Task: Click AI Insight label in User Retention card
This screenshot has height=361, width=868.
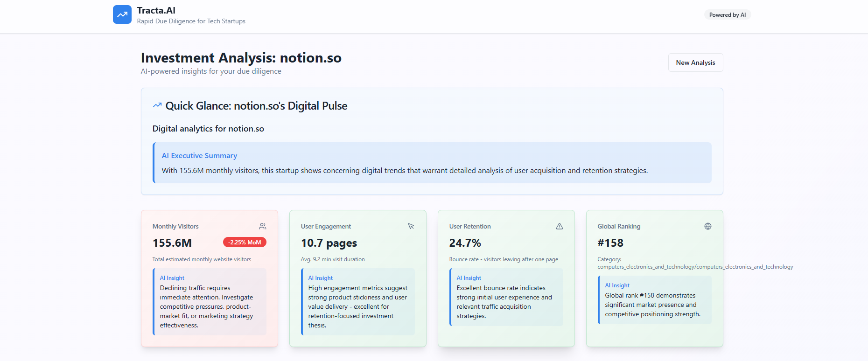Action: pos(469,278)
